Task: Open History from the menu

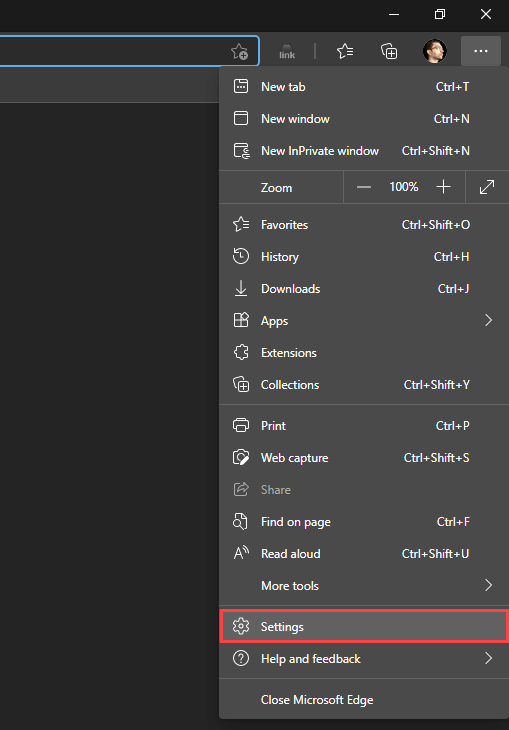Action: [x=364, y=257]
